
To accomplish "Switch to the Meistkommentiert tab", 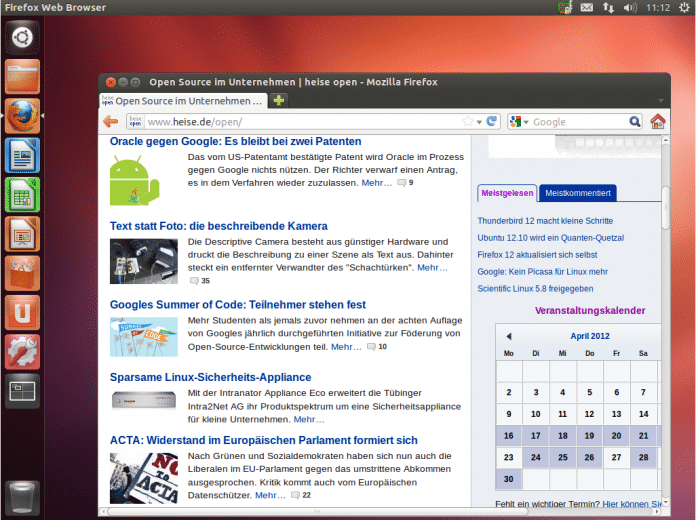I will coord(579,192).
